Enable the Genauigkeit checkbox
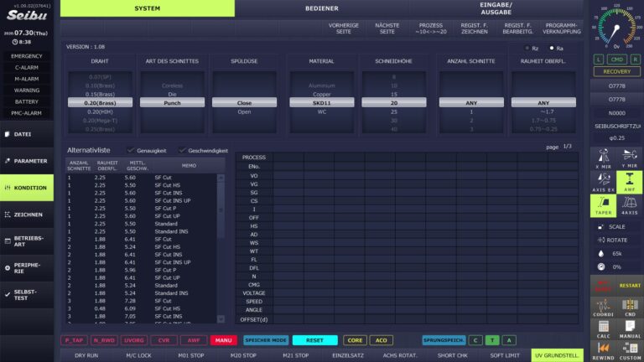This screenshot has width=644, height=362. pos(131,150)
